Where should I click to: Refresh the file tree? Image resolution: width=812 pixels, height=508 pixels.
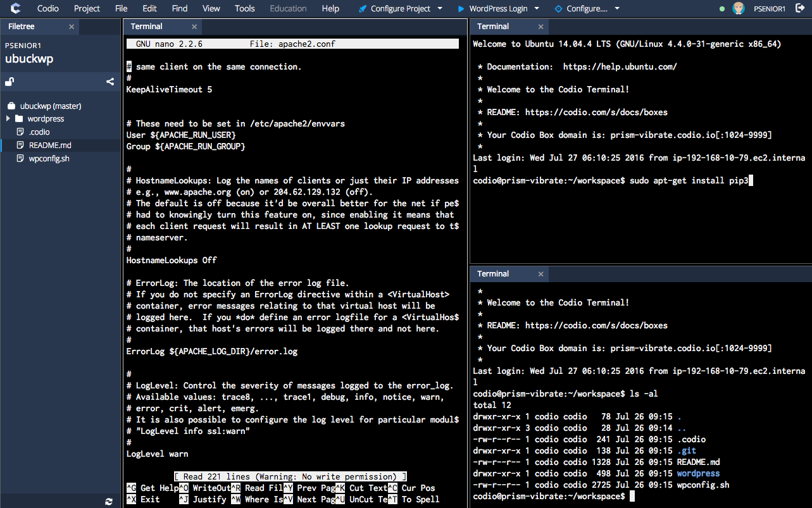click(108, 500)
